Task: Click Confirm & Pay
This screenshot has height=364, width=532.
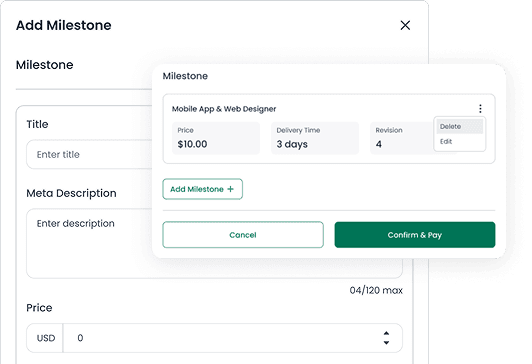Action: point(415,235)
